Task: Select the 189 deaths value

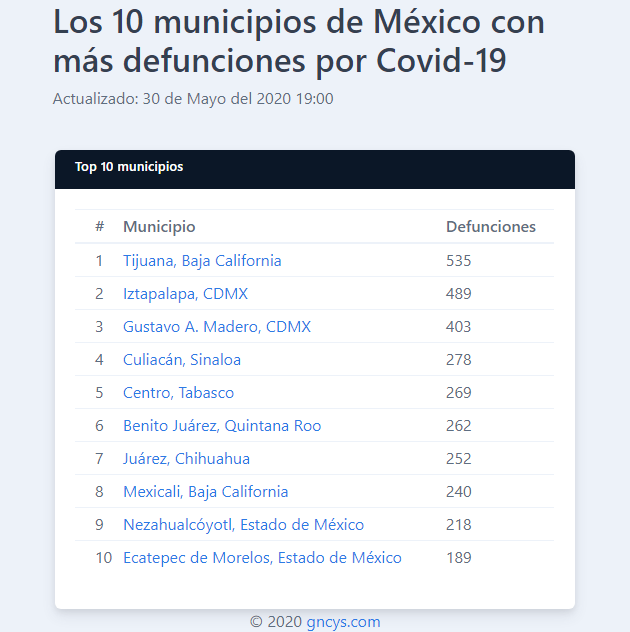Action: click(458, 558)
